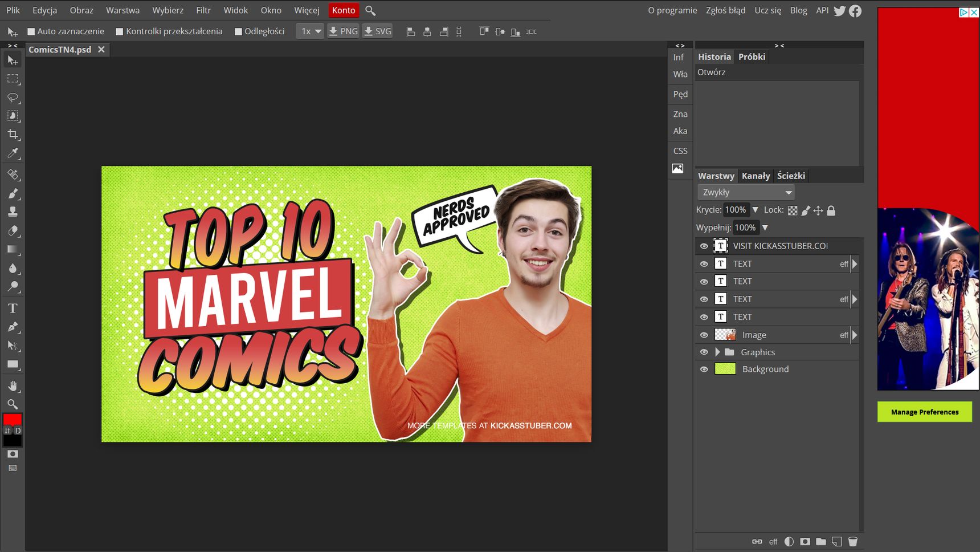This screenshot has width=980, height=552.
Task: Select the Pen tool
Action: pos(13,327)
